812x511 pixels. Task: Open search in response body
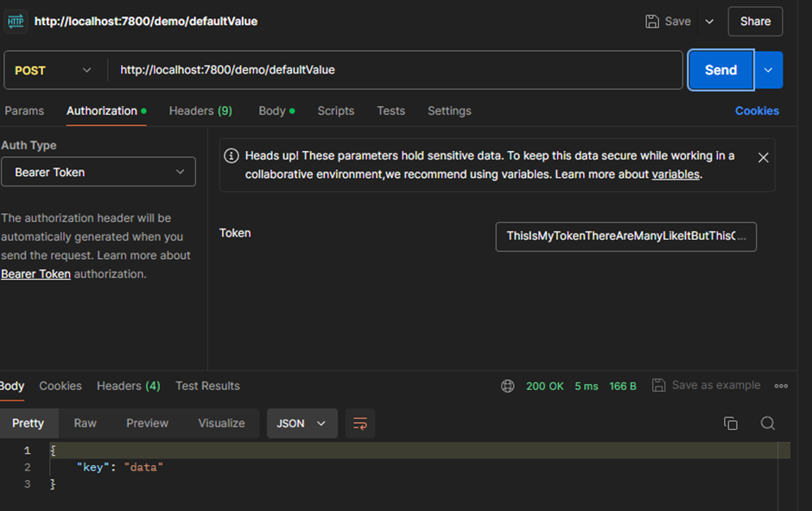tap(767, 423)
